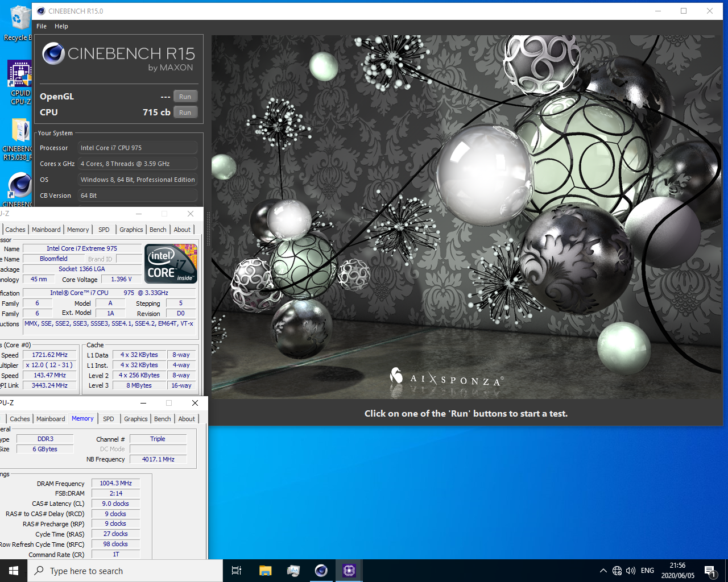Click the DRAM Frequency 1004.3 MHz value
The width and height of the screenshot is (728, 582).
(115, 483)
